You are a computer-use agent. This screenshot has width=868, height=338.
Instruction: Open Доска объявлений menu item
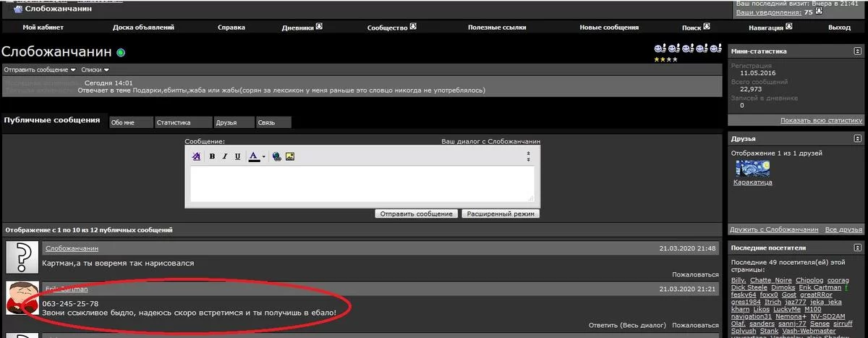tap(143, 28)
